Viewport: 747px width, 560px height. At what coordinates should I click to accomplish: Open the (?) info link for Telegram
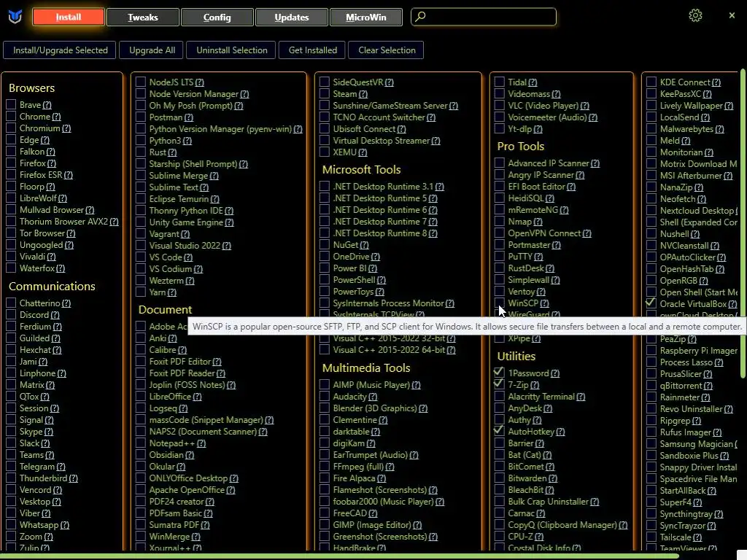pos(61,467)
